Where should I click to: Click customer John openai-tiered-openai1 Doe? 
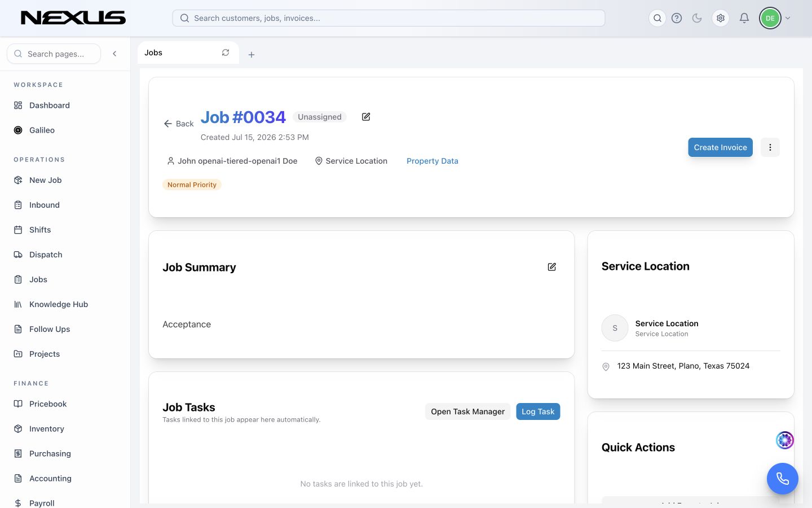point(232,161)
